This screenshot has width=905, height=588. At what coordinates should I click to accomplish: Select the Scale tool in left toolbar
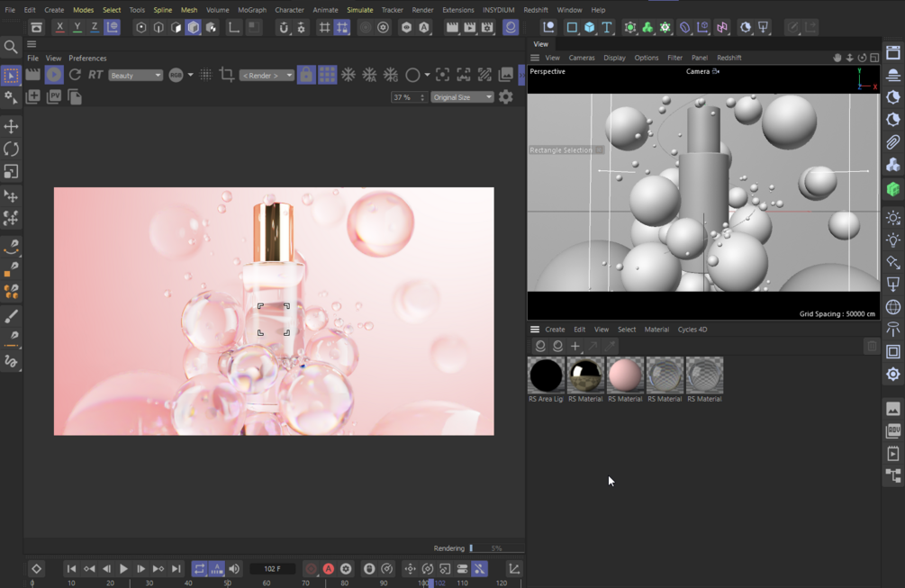click(11, 171)
